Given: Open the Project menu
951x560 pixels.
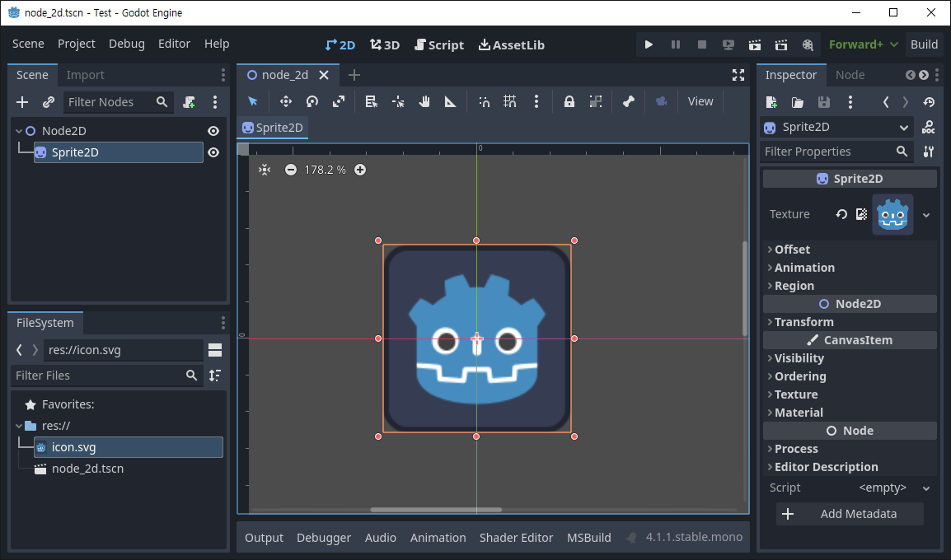Looking at the screenshot, I should pos(77,44).
